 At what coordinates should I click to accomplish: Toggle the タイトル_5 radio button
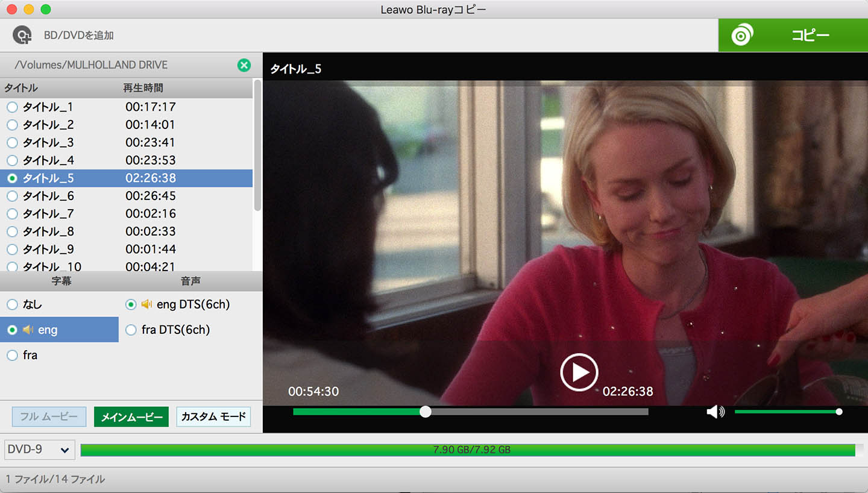(12, 178)
